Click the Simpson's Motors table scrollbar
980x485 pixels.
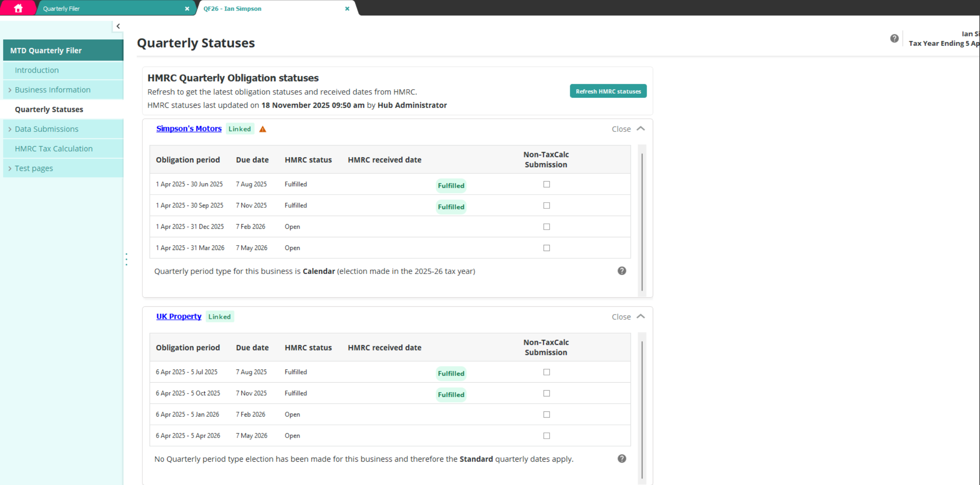tap(642, 222)
